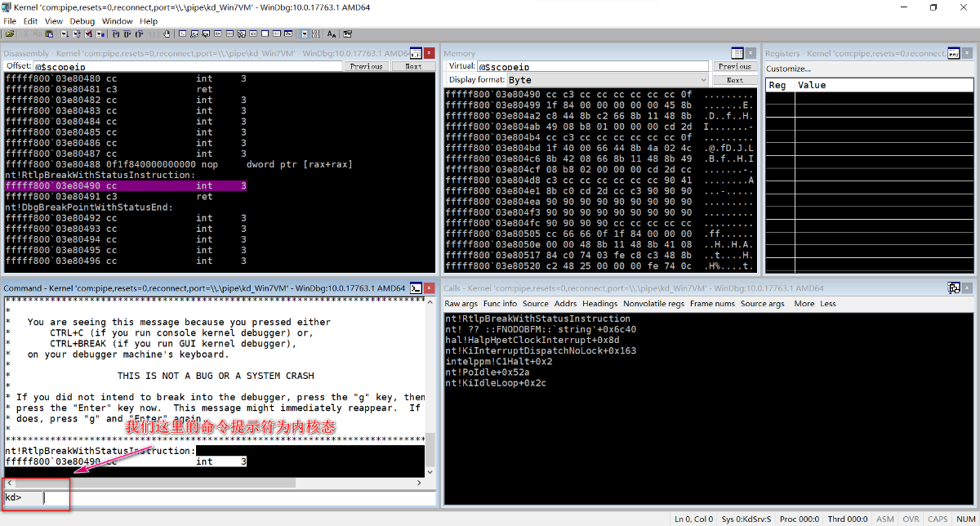Click the Step Over toolbar icon

(x=127, y=34)
